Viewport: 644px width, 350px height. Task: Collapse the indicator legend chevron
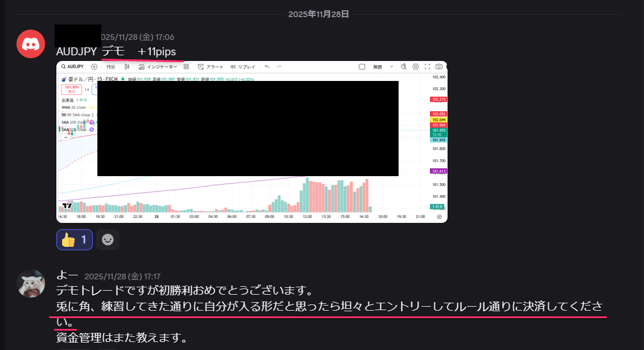click(66, 137)
